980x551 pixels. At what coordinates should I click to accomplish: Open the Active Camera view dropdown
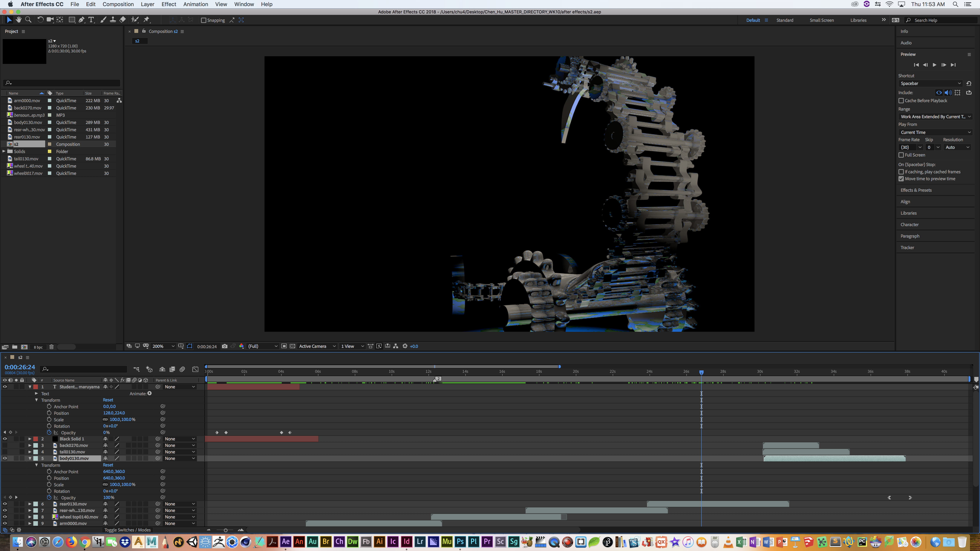click(x=317, y=346)
